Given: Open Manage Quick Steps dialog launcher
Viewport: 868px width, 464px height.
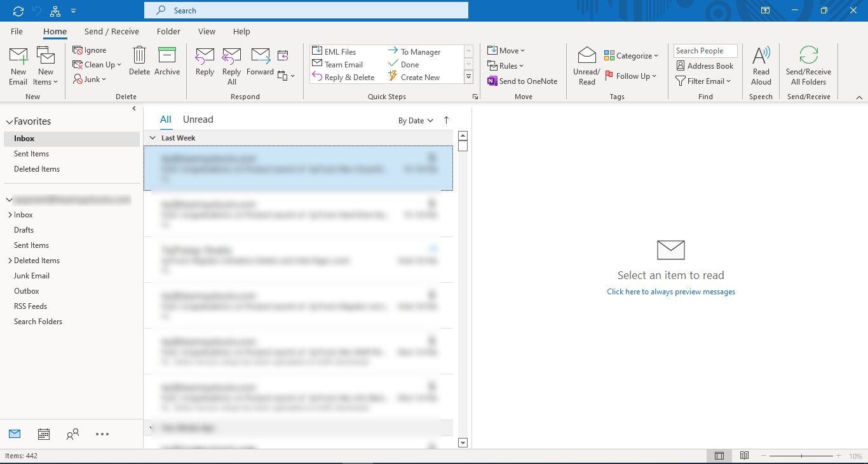Looking at the screenshot, I should click(x=475, y=97).
